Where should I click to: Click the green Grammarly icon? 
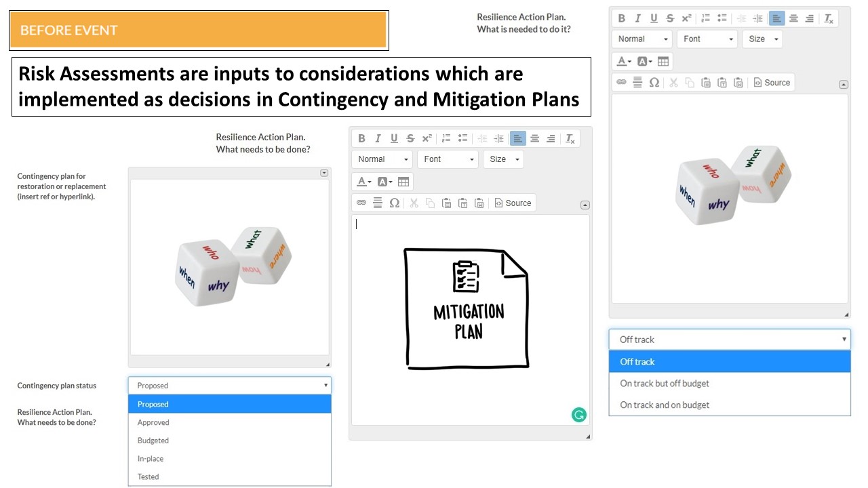578,415
